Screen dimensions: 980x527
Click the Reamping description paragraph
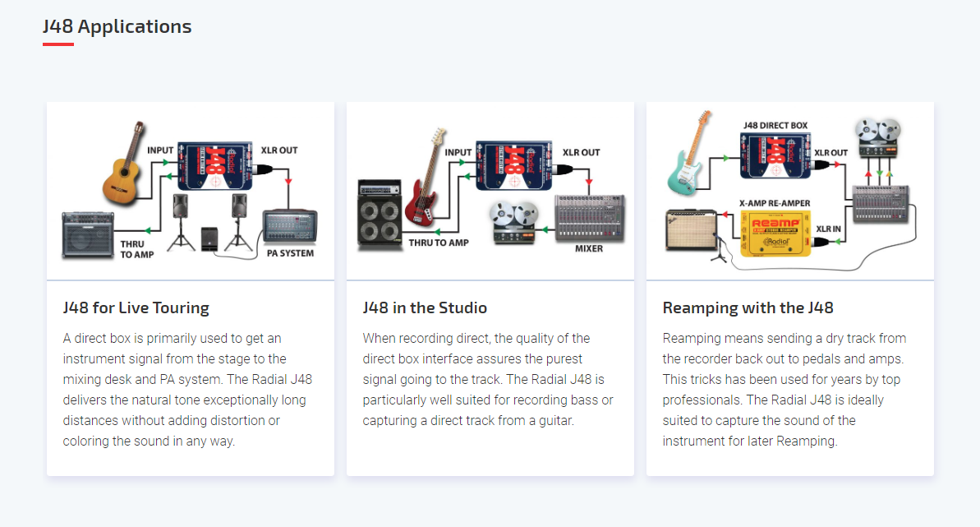point(784,390)
